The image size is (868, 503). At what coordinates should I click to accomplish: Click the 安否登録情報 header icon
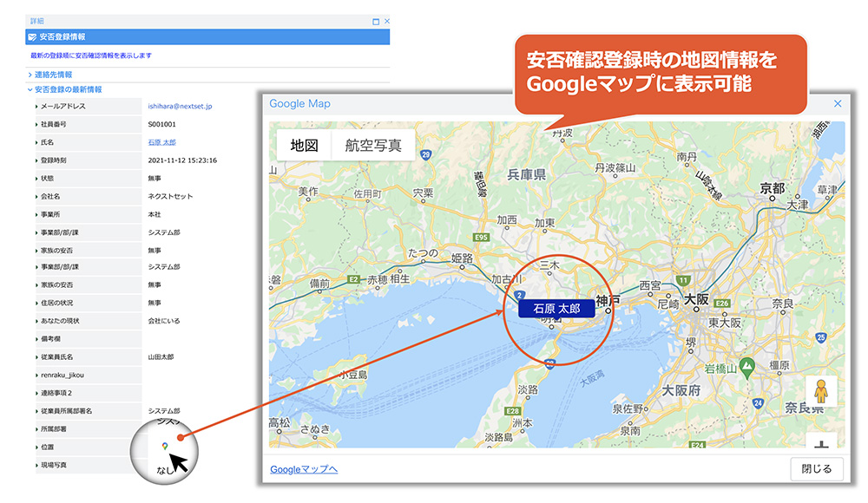point(32,37)
